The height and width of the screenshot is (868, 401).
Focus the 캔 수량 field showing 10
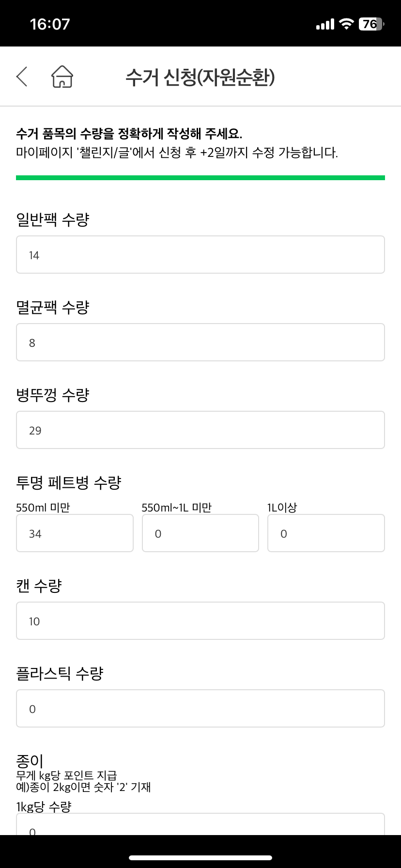pyautogui.click(x=200, y=621)
